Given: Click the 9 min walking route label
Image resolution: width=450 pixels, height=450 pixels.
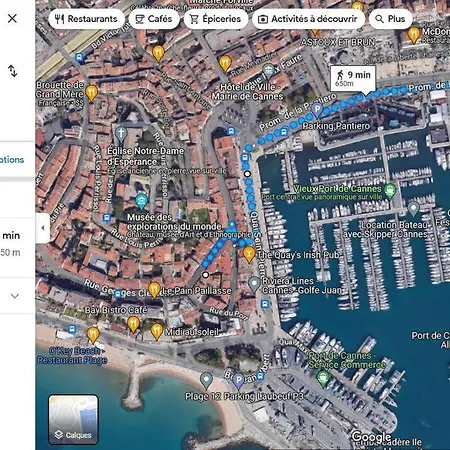Looking at the screenshot, I should (x=353, y=79).
